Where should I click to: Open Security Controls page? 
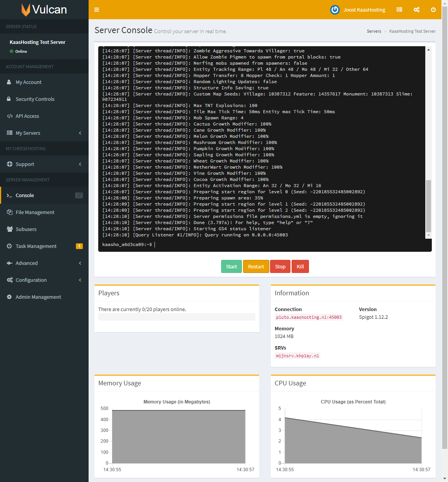pyautogui.click(x=35, y=99)
